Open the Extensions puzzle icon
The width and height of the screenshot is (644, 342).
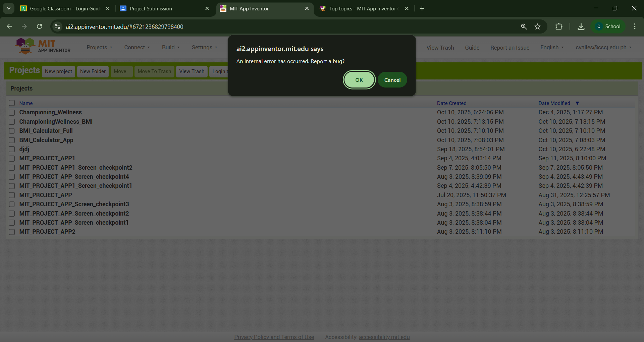[x=559, y=26]
